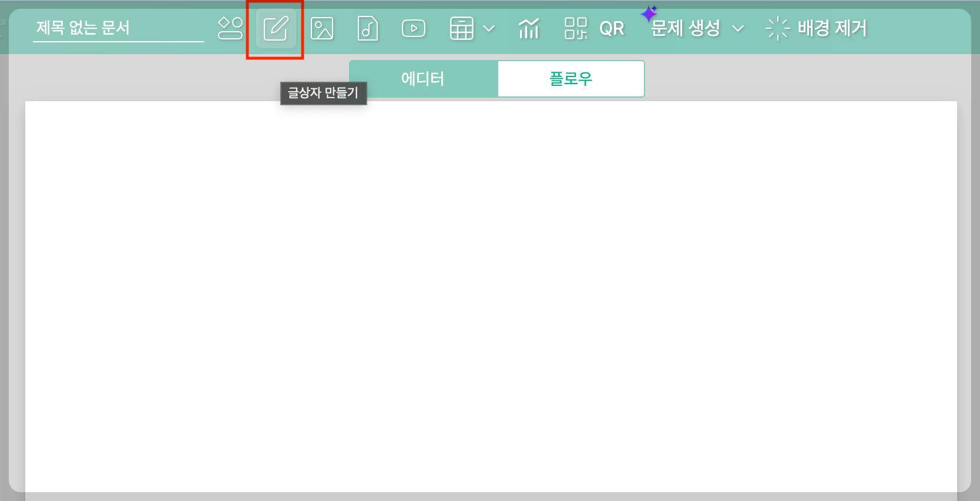Screen dimensions: 980x501
Task: Insert a video using the play icon
Action: 414,28
